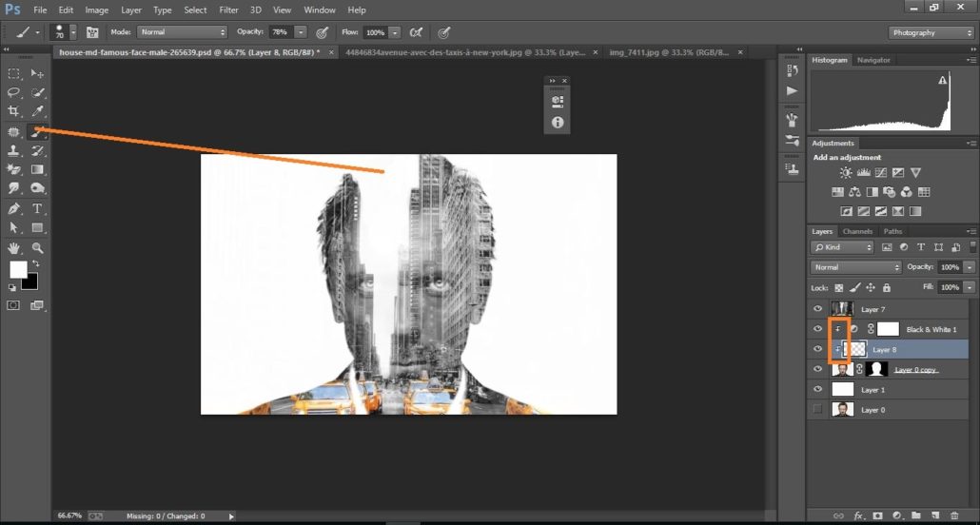
Task: Toggle pressure control for size
Action: [x=444, y=32]
